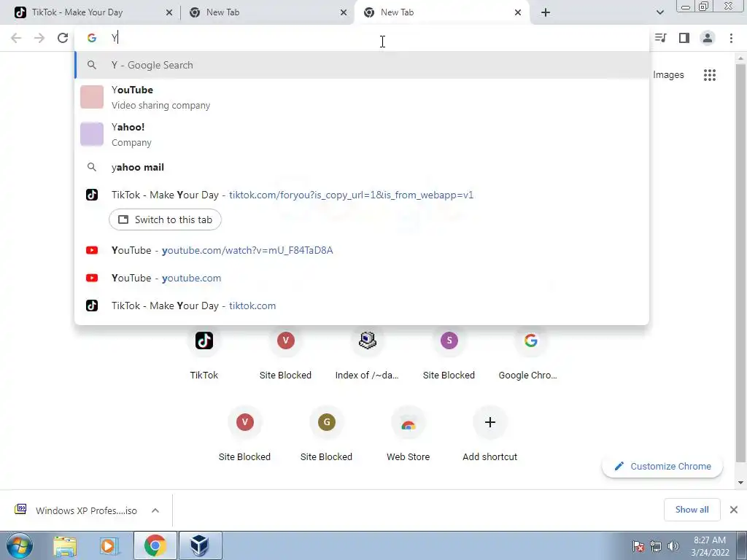Open the media controls icon

660,38
